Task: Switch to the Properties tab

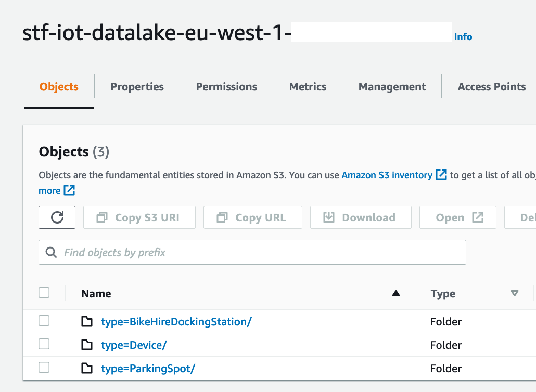Action: pos(137,87)
